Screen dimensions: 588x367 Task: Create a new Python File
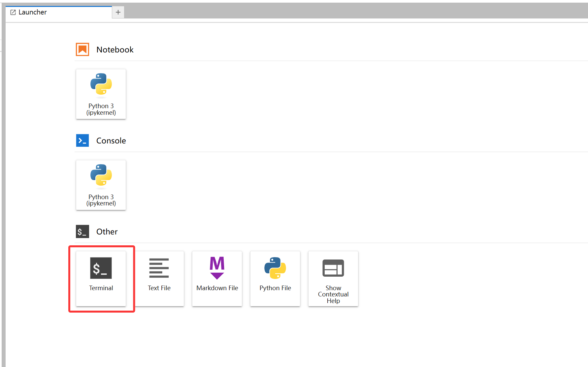point(275,279)
